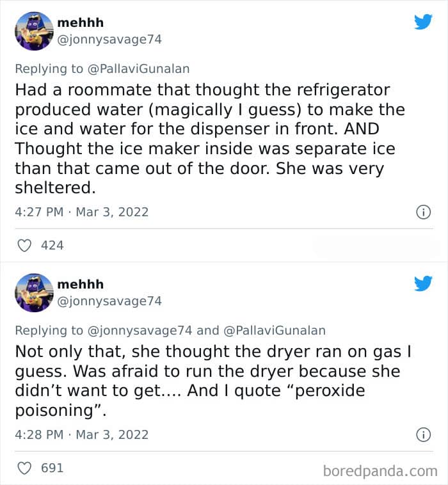Open the @jonnysavage74 handle below the first tweet's name

click(x=109, y=40)
